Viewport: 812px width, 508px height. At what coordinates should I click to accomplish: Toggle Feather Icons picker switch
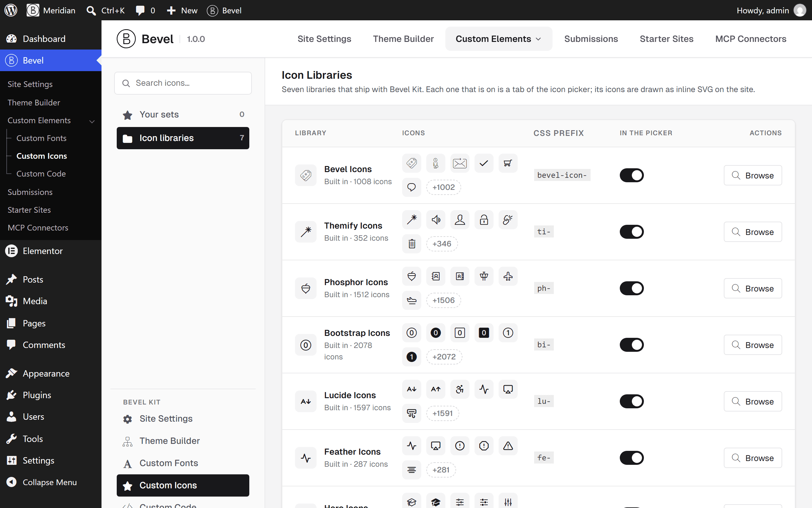pos(632,457)
